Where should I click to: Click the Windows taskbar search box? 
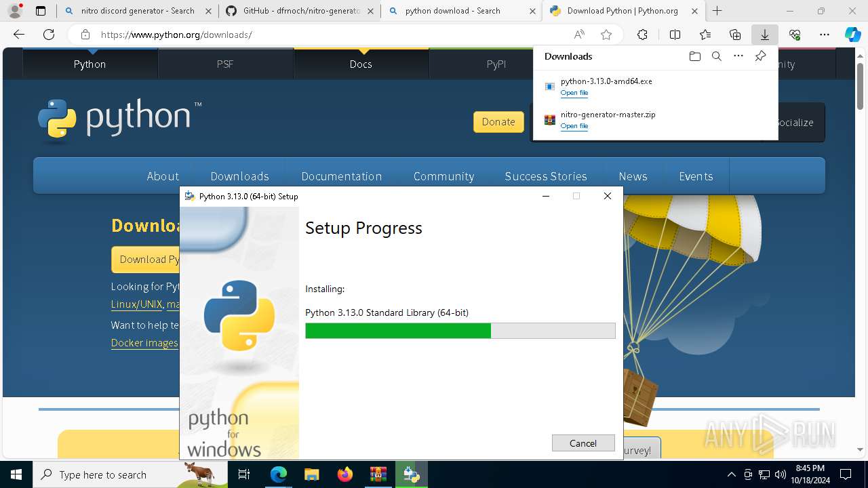tap(130, 474)
